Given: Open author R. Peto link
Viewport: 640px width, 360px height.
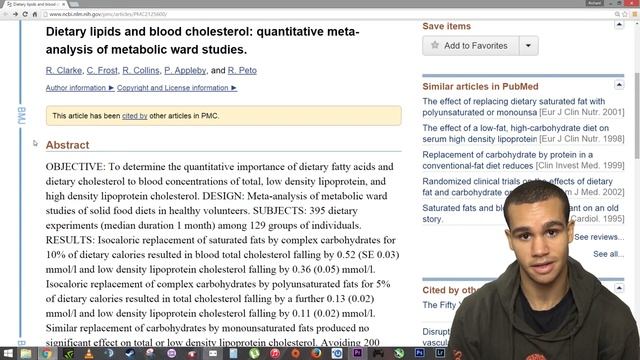Looking at the screenshot, I should [242, 70].
